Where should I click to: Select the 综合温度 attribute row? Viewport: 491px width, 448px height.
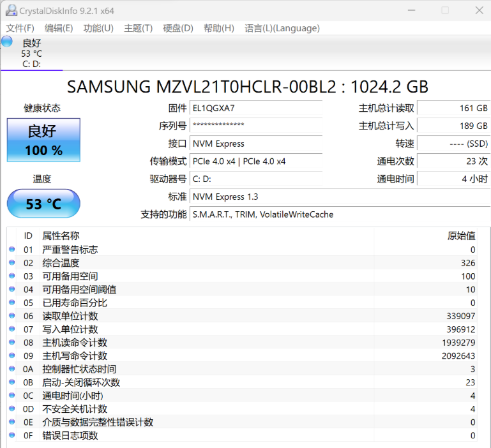242,263
